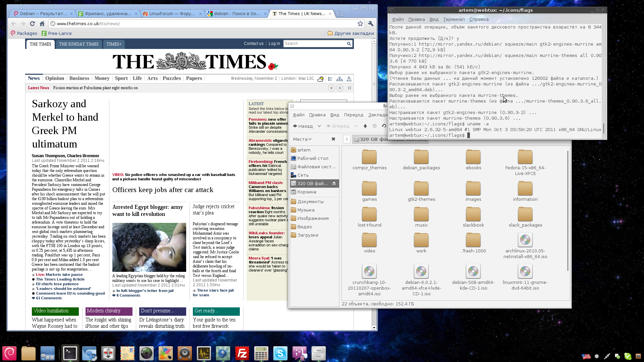Click the path bar left arrow
Image resolution: width=644 pixels, height=362 pixels.
(347, 139)
